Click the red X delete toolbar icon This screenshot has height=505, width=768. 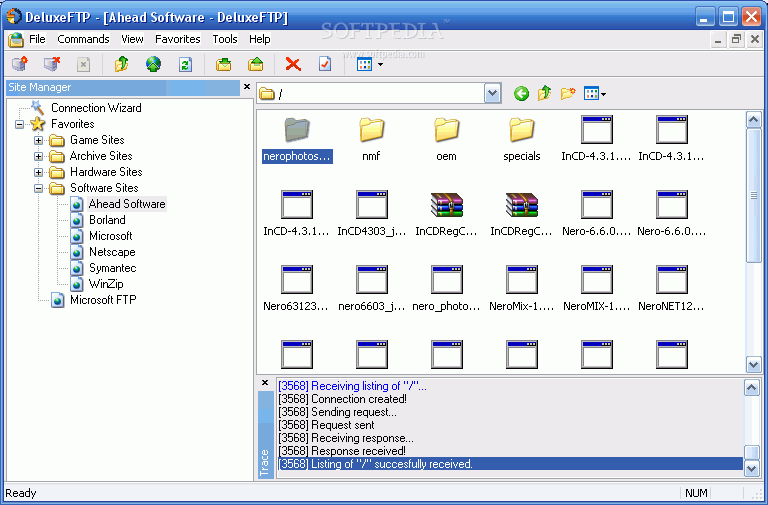[293, 64]
